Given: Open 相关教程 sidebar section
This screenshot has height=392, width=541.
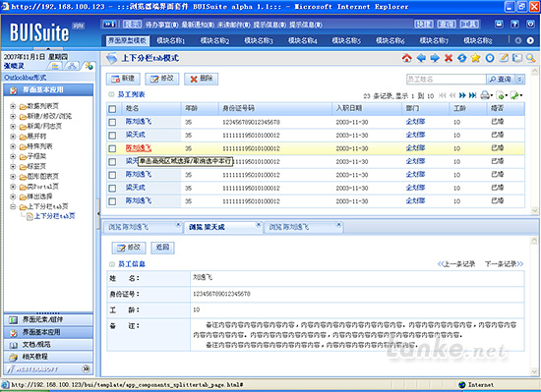Looking at the screenshot, I should click(48, 357).
